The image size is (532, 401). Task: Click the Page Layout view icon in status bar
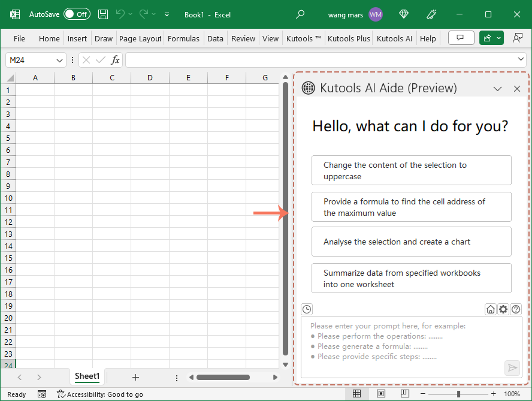click(381, 394)
